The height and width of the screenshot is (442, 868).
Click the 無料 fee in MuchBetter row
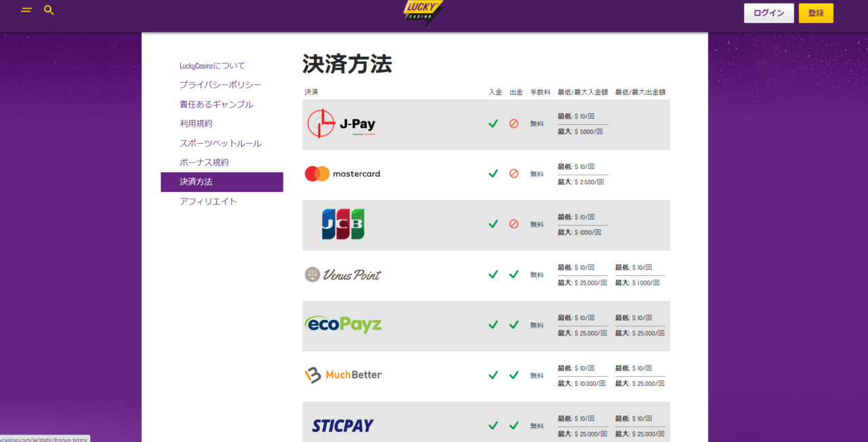pos(537,376)
